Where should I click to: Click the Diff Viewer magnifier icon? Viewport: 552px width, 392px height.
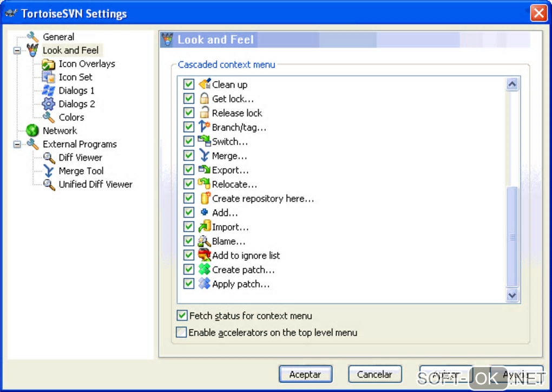49,158
